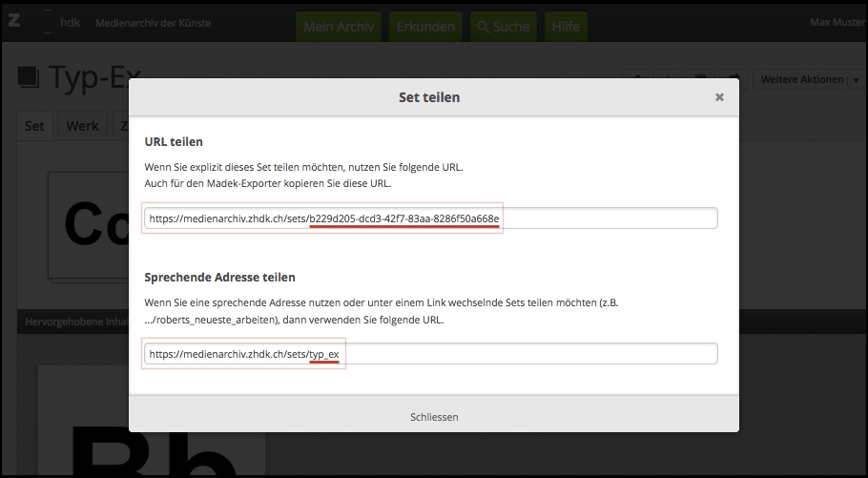Expand the Weitere Aktionen dropdown
The height and width of the screenshot is (478, 868).
tap(804, 80)
